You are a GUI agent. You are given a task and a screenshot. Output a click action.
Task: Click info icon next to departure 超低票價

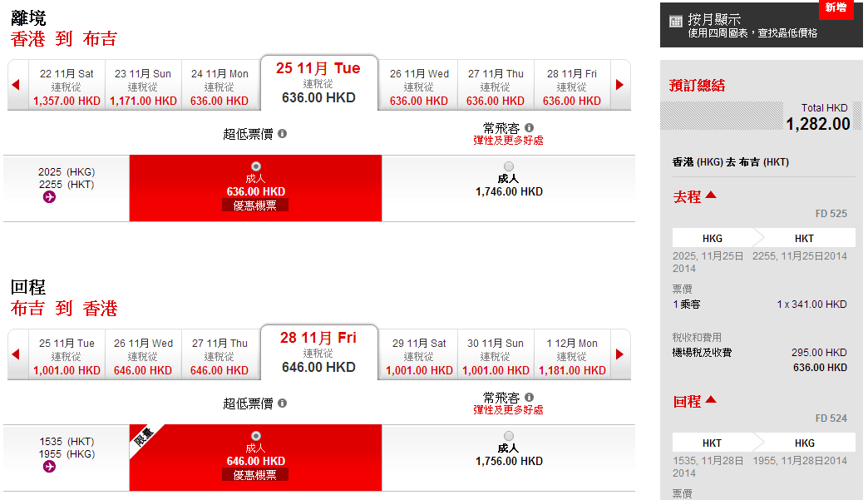(282, 134)
